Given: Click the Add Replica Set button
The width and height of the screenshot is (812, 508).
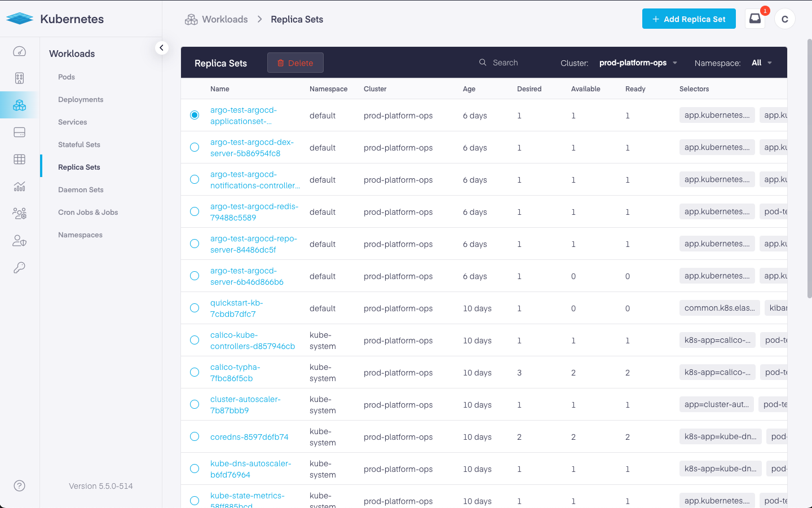Looking at the screenshot, I should tap(689, 19).
